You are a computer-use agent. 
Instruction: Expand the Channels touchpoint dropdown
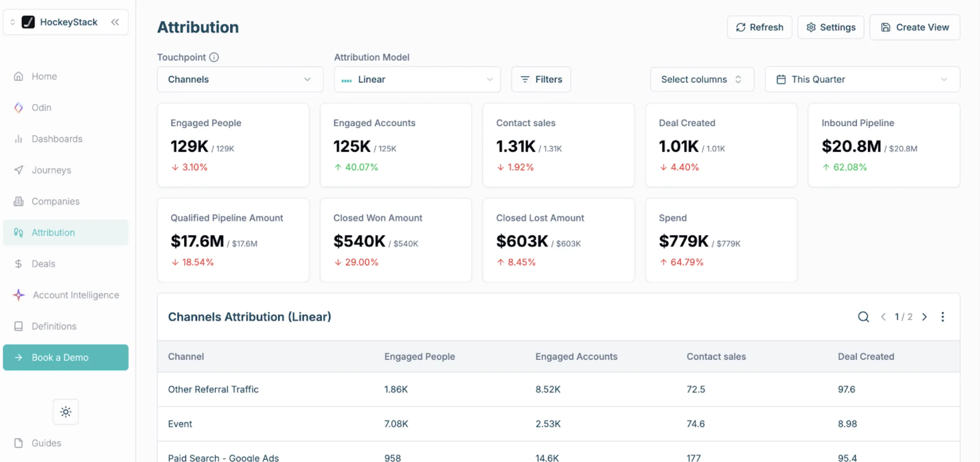tap(240, 79)
